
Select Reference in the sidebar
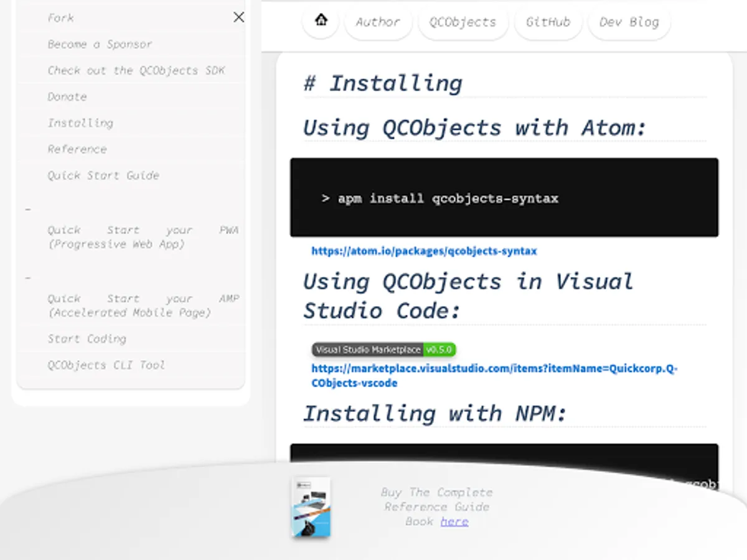tap(77, 149)
